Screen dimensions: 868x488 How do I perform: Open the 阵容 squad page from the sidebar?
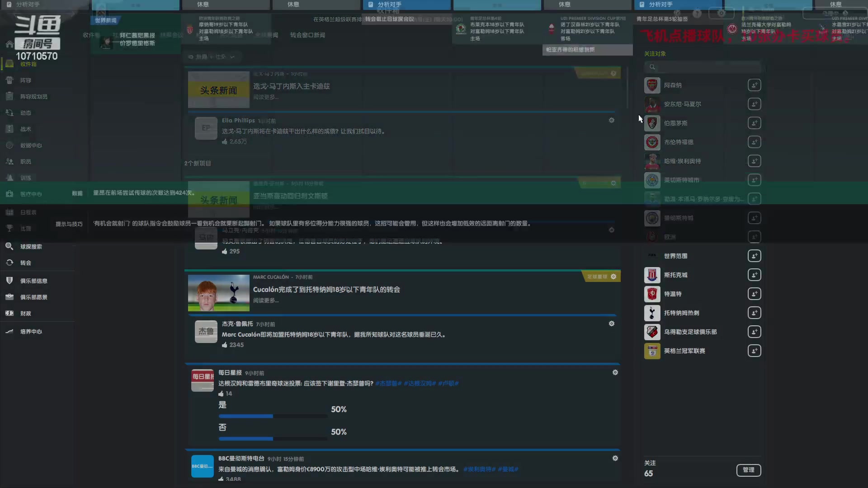click(25, 80)
